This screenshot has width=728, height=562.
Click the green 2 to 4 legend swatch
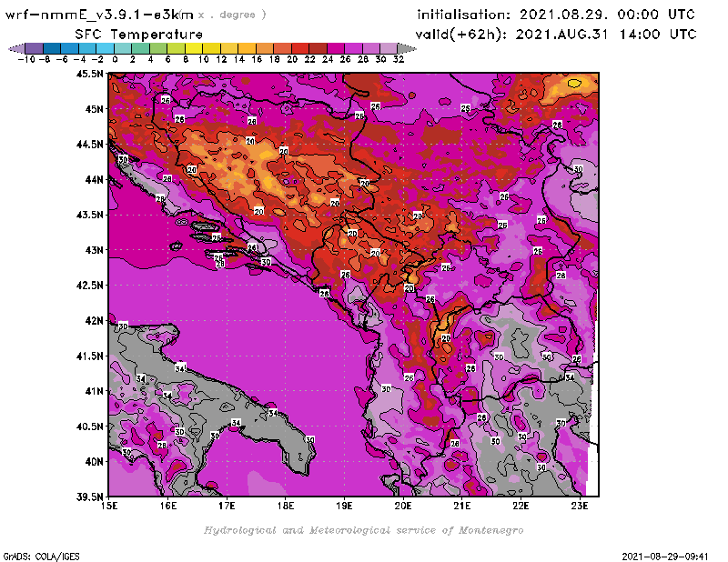click(x=140, y=48)
